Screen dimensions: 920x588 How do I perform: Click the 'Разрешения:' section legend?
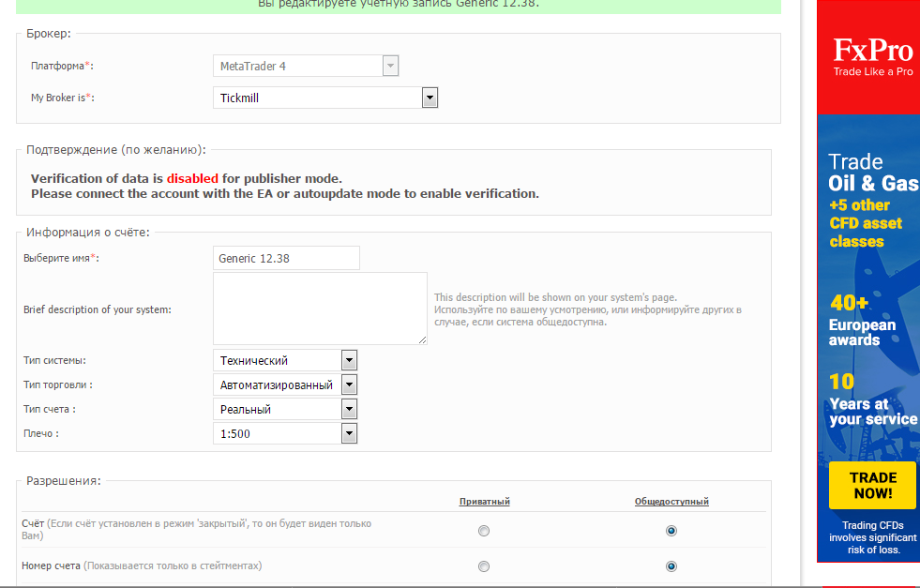point(64,480)
